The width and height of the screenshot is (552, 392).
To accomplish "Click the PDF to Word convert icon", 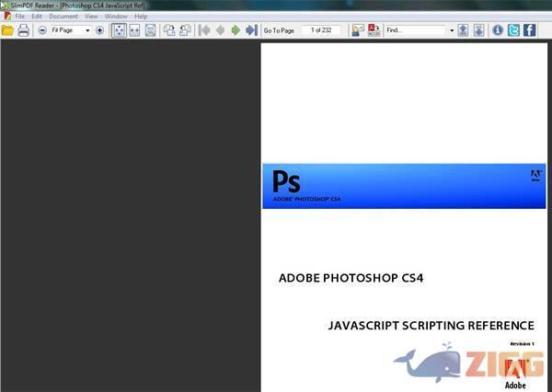I will click(374, 30).
